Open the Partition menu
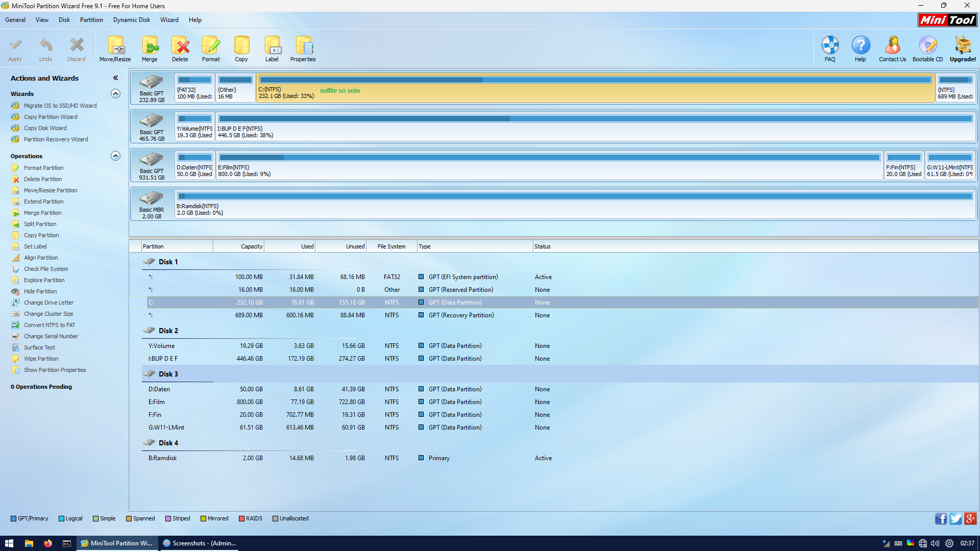Image resolution: width=980 pixels, height=551 pixels. (x=91, y=20)
